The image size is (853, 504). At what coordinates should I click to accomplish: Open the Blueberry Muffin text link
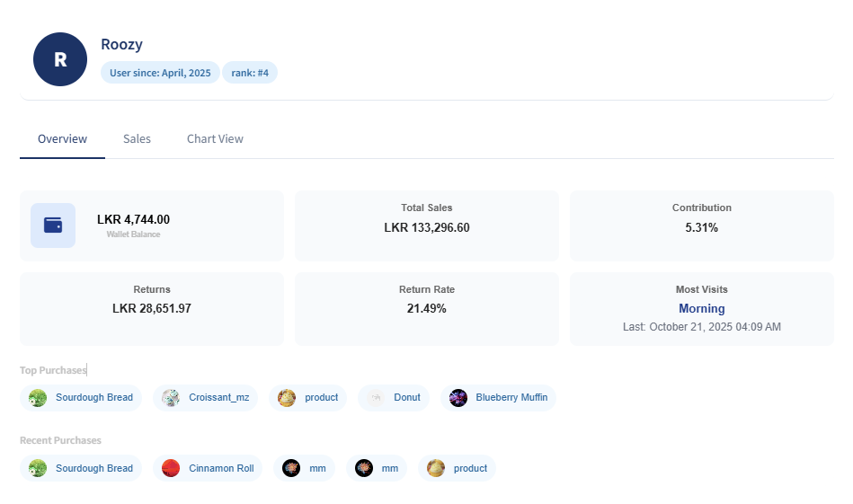coord(511,397)
